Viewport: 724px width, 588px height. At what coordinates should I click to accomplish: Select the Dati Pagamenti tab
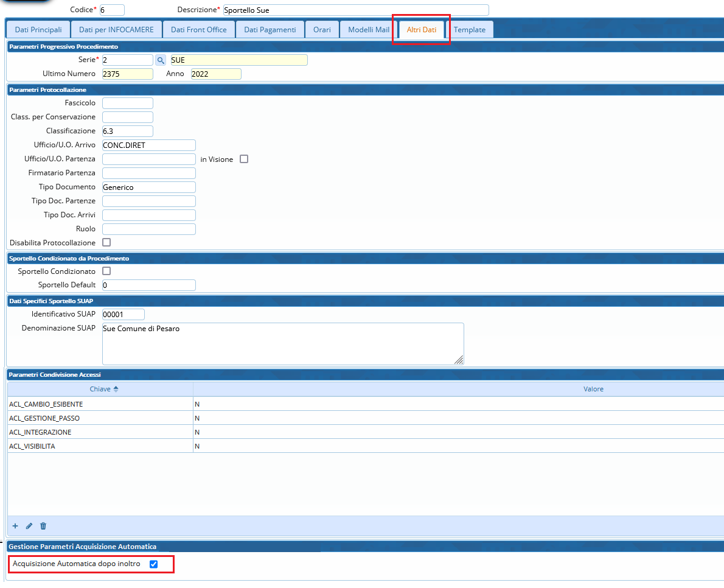pyautogui.click(x=270, y=30)
